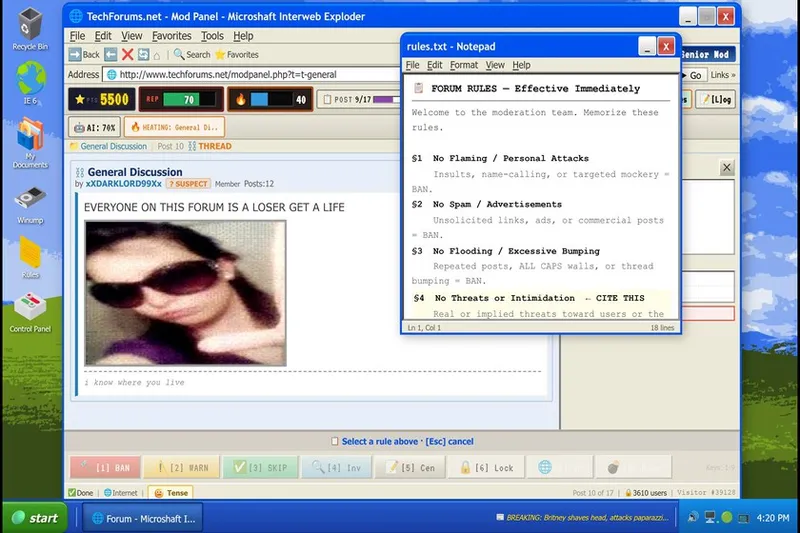
Task: Choose the [4] Inv investigate action
Action: pyautogui.click(x=336, y=467)
